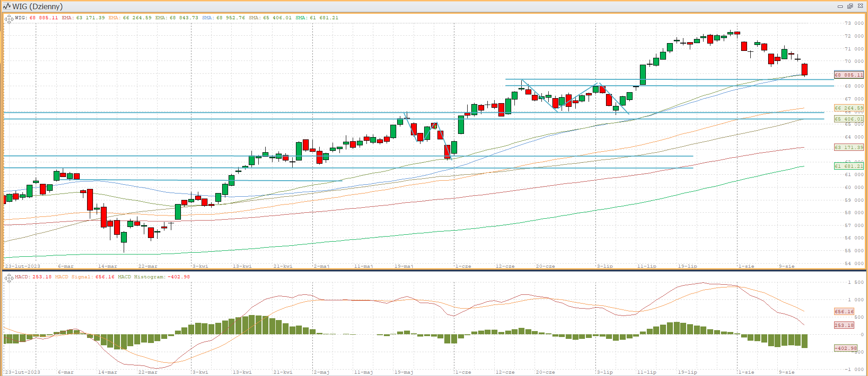This screenshot has width=868, height=376.
Task: Close the WIG (Dzienny) chart window
Action: pyautogui.click(x=860, y=6)
